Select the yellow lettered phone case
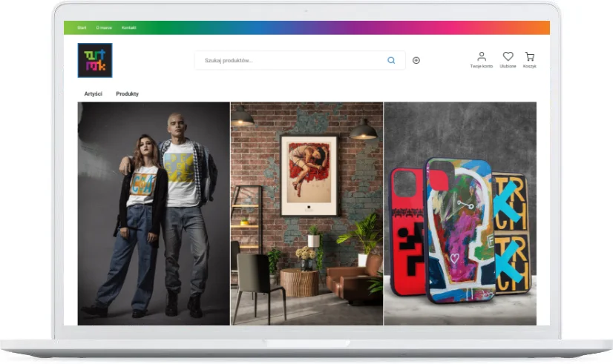Viewport: 613px width, 364px height. pyautogui.click(x=512, y=230)
